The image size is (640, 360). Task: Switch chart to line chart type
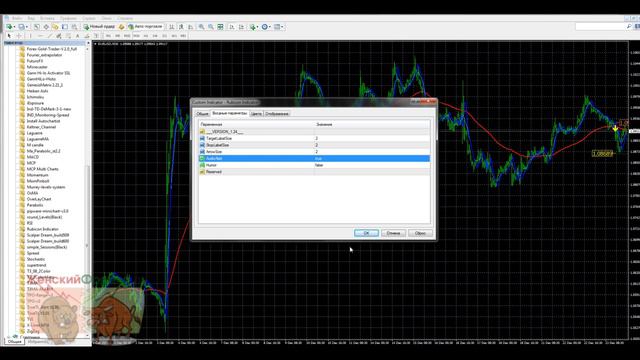coord(190,27)
